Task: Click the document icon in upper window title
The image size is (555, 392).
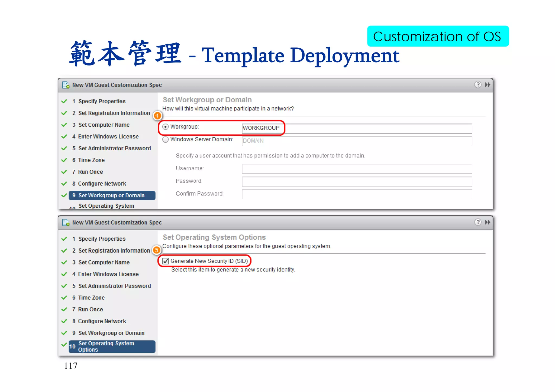Action: [x=66, y=85]
